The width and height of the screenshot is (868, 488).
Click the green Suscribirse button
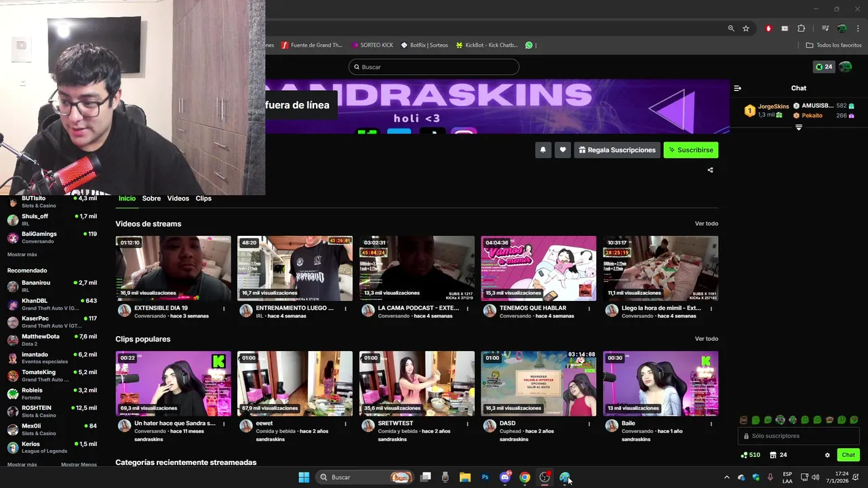(x=690, y=150)
